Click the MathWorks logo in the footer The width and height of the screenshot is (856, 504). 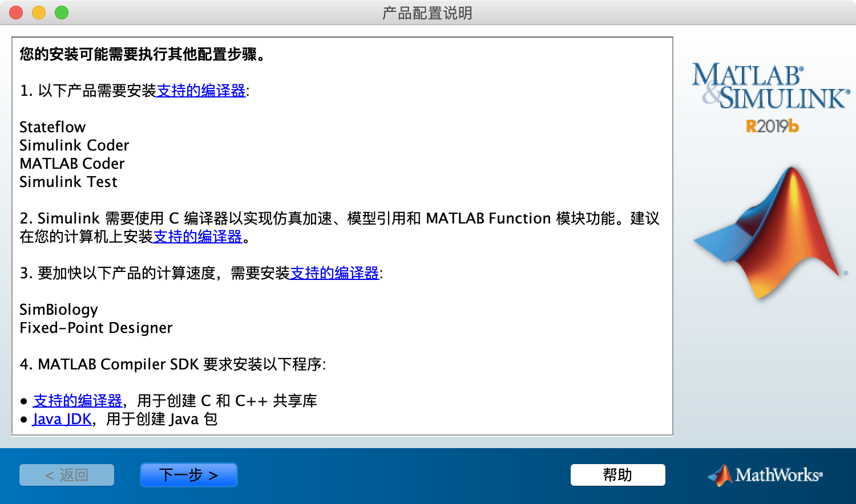(x=766, y=475)
